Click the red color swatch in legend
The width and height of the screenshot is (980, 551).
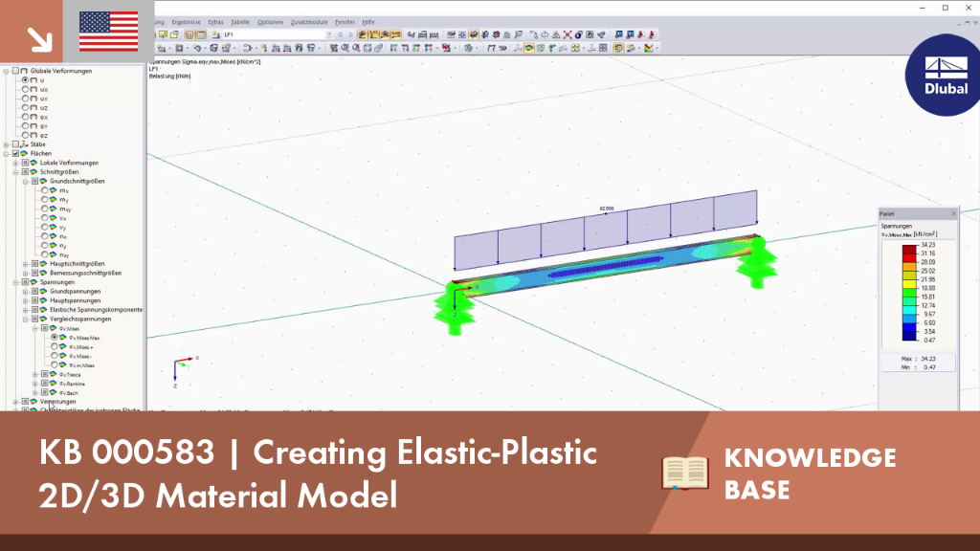pyautogui.click(x=909, y=249)
